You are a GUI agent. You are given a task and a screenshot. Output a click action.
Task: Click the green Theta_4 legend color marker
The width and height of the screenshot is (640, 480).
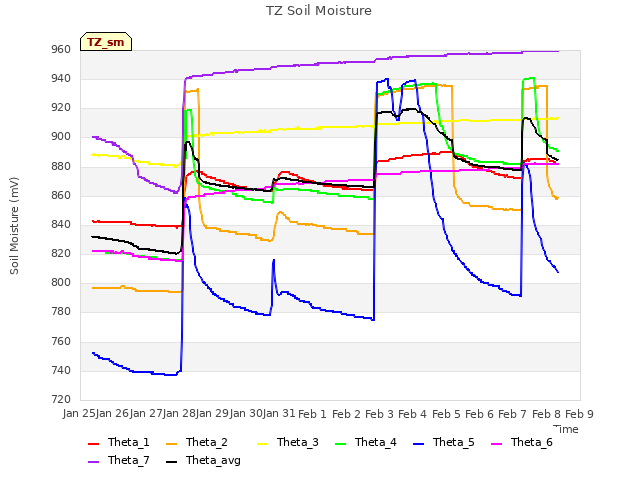(x=340, y=444)
